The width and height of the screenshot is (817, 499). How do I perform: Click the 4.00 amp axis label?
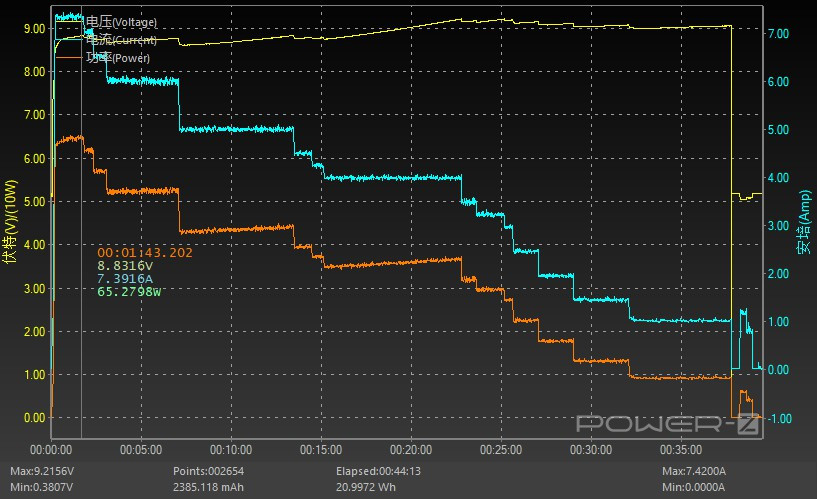(778, 178)
